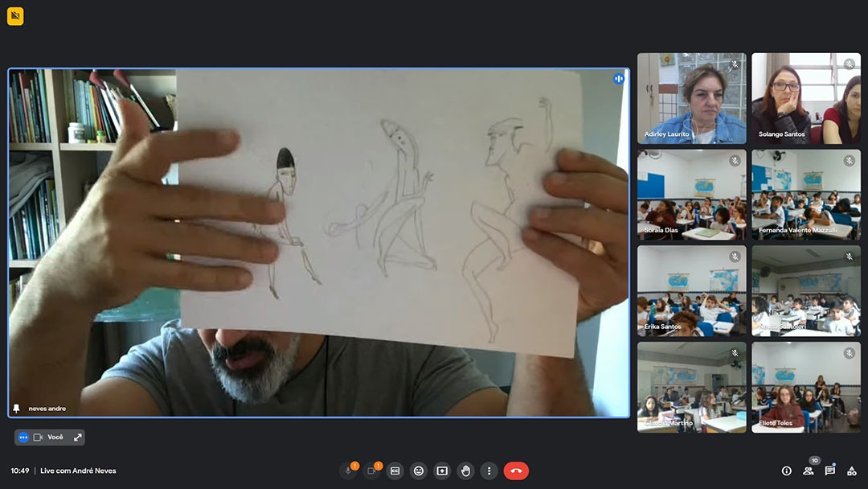Select the Solange Santos video tile
Viewport: 868px width, 489px height.
805,98
